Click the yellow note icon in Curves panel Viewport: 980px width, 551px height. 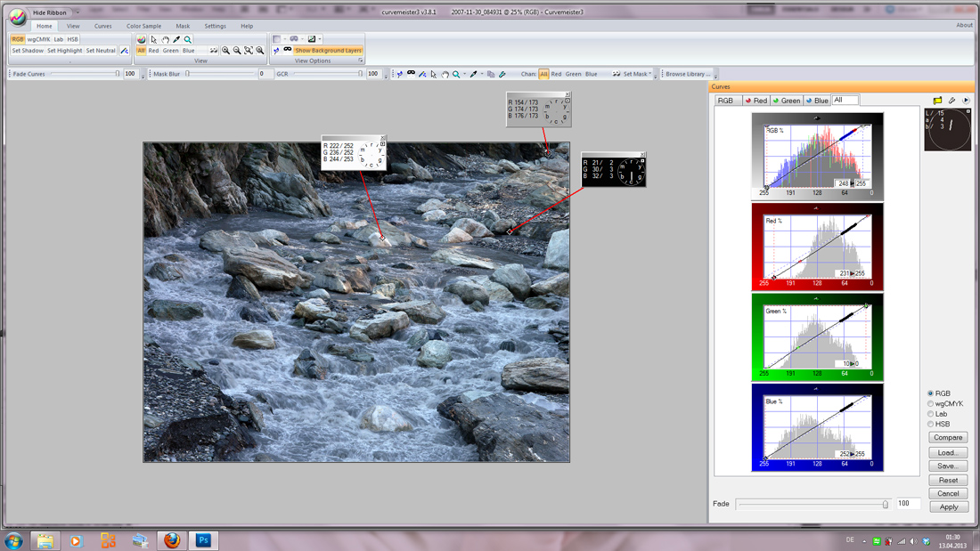pos(937,100)
